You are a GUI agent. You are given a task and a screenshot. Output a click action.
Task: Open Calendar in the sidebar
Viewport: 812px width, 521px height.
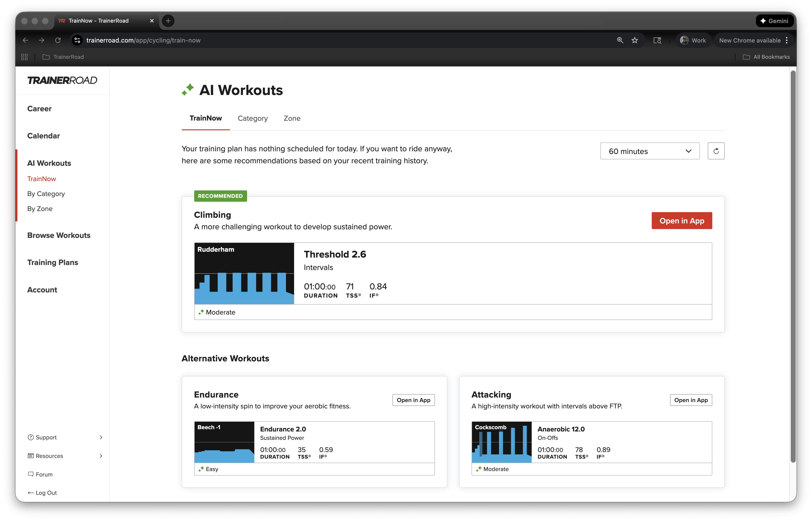click(x=44, y=136)
